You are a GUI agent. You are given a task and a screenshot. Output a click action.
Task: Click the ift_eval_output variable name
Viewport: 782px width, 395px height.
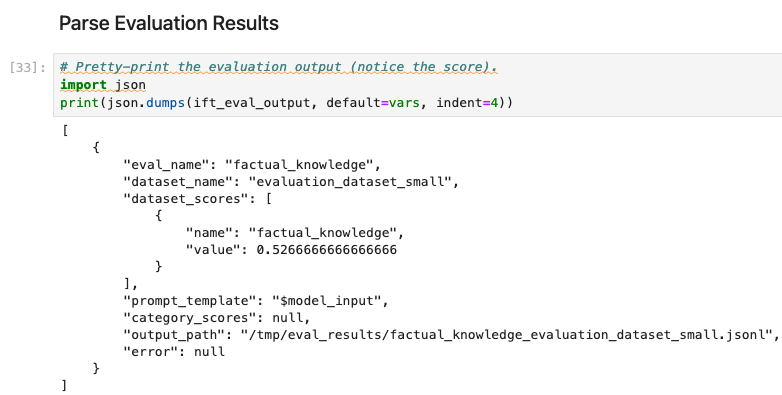tap(251, 103)
